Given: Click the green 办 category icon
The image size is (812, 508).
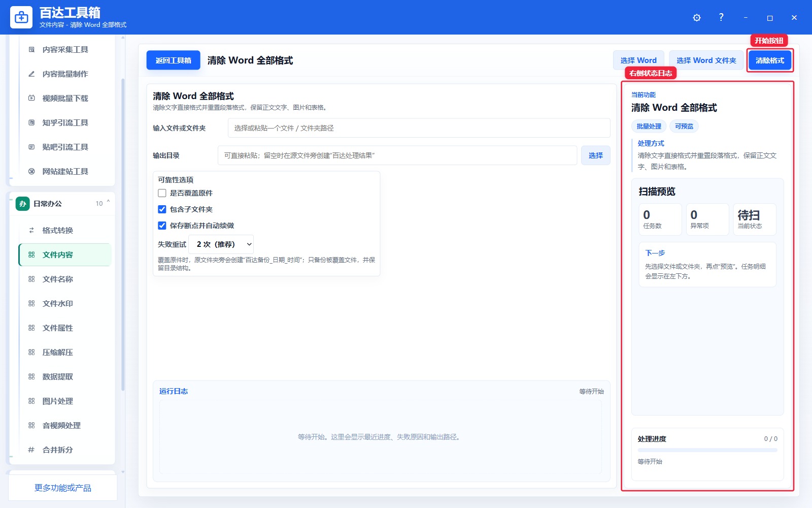Looking at the screenshot, I should pyautogui.click(x=22, y=204).
